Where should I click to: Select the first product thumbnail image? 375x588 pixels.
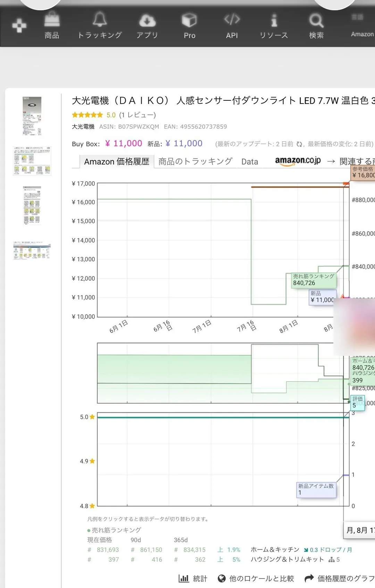(32, 116)
